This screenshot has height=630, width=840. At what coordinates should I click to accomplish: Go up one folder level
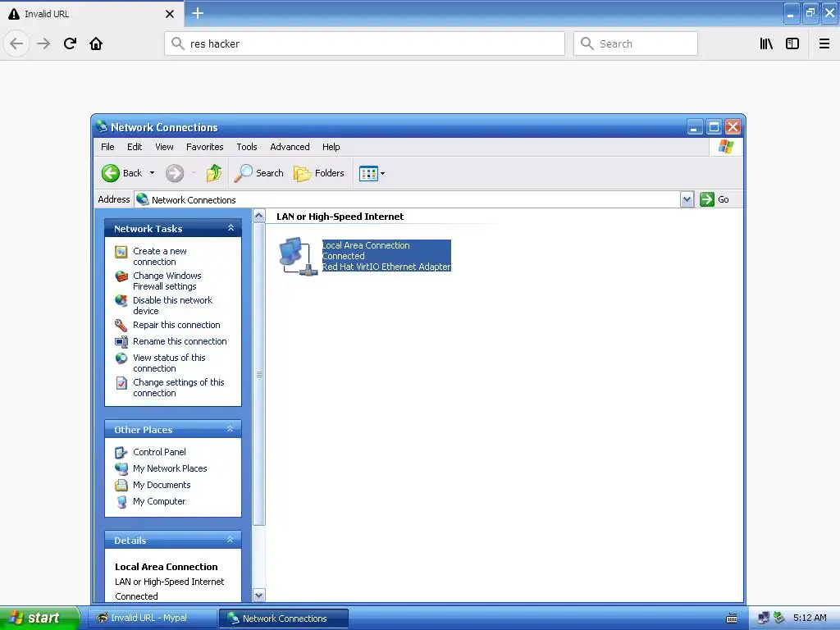[214, 173]
